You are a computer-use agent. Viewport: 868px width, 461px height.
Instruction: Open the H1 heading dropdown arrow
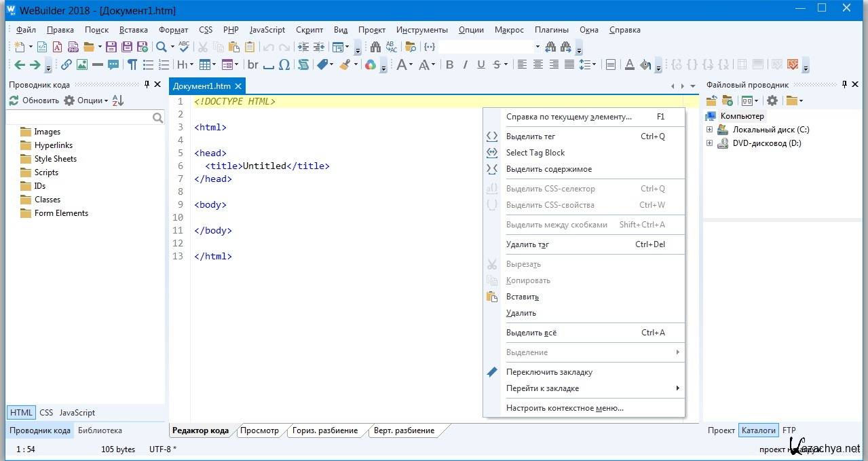pyautogui.click(x=191, y=65)
